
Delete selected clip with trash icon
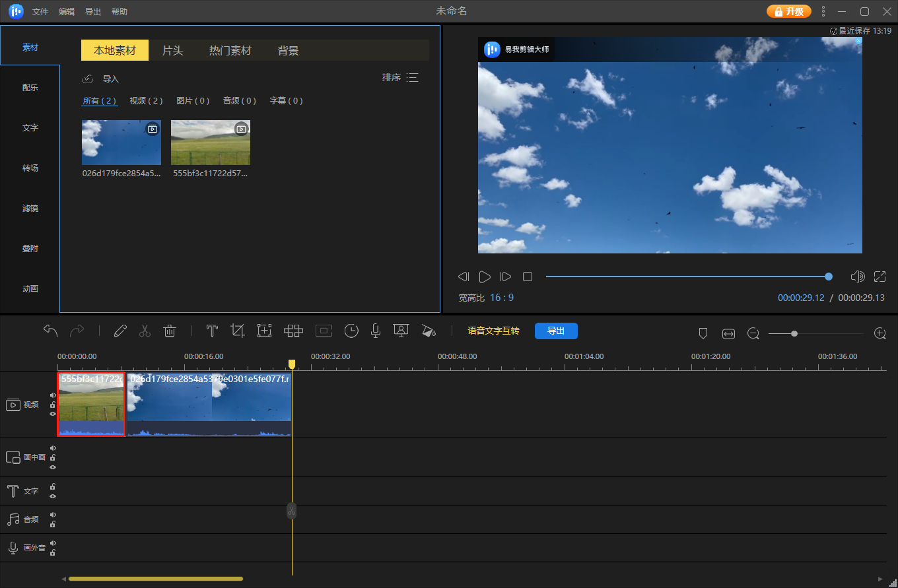[170, 331]
